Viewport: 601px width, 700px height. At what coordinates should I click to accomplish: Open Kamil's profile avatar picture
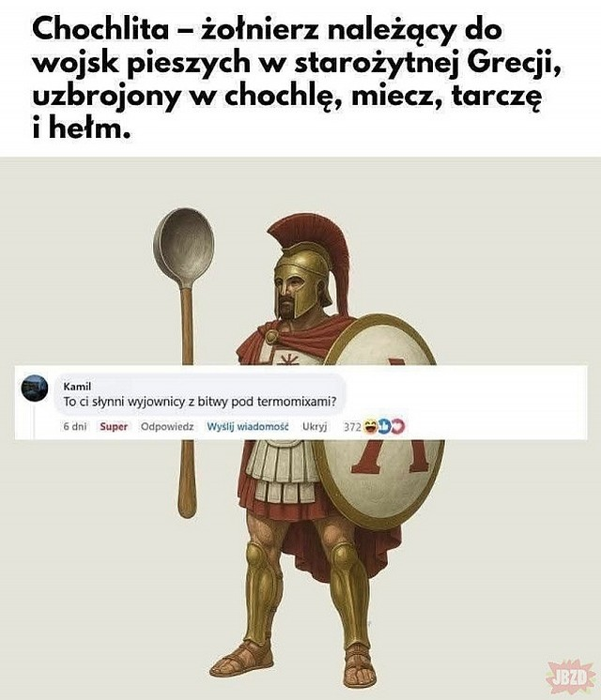(35, 388)
